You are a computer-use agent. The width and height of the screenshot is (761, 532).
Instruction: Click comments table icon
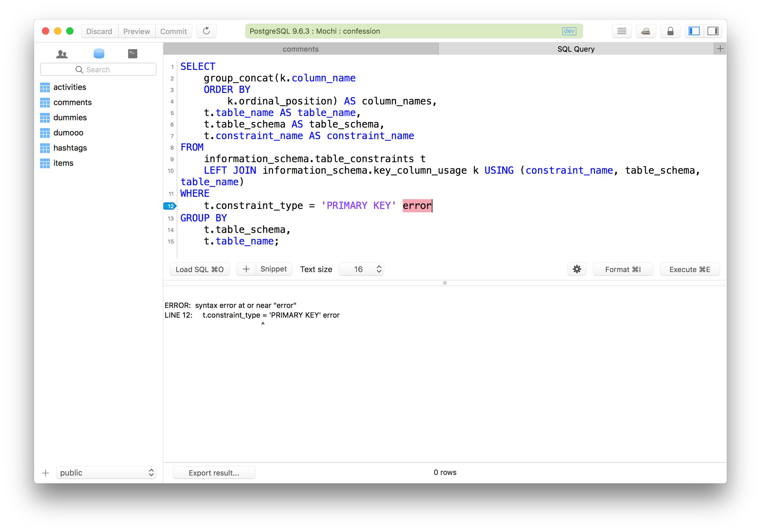pos(45,103)
